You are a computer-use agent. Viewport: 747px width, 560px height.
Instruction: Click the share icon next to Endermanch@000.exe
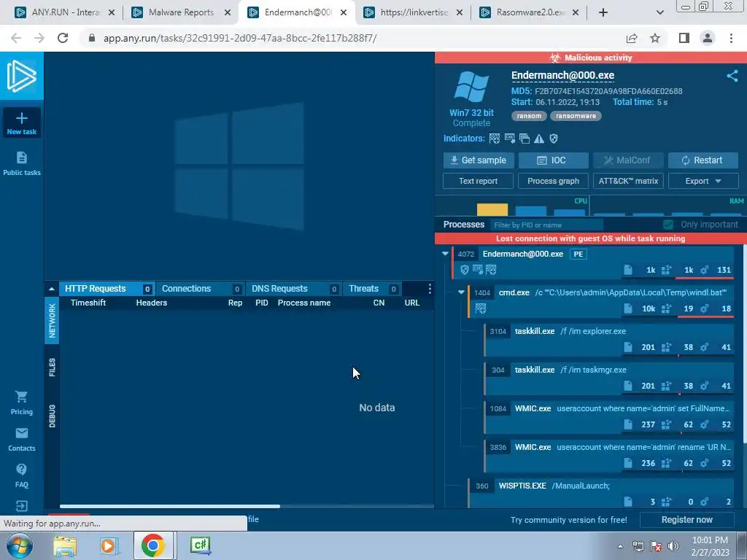(x=732, y=76)
